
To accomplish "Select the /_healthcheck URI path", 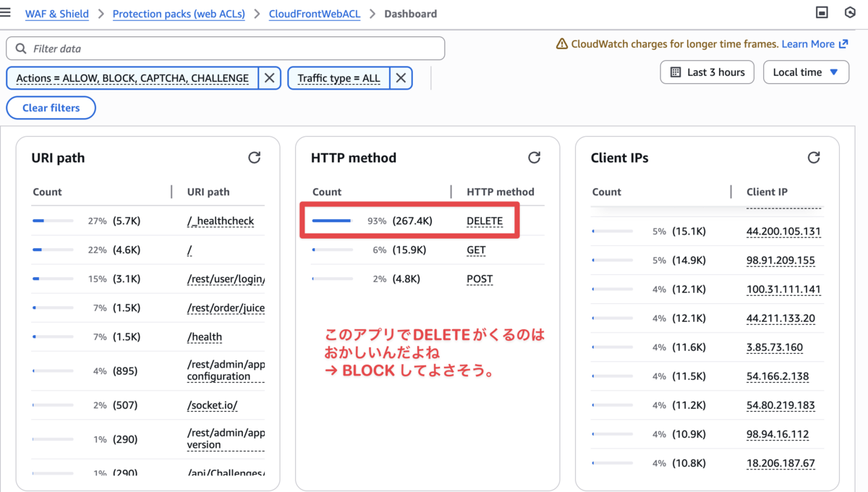I will pyautogui.click(x=221, y=221).
